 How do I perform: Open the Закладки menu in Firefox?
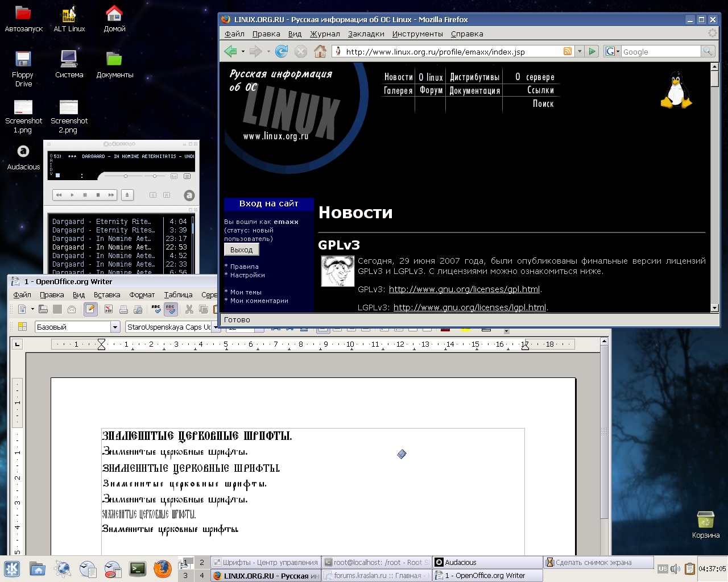pos(366,34)
